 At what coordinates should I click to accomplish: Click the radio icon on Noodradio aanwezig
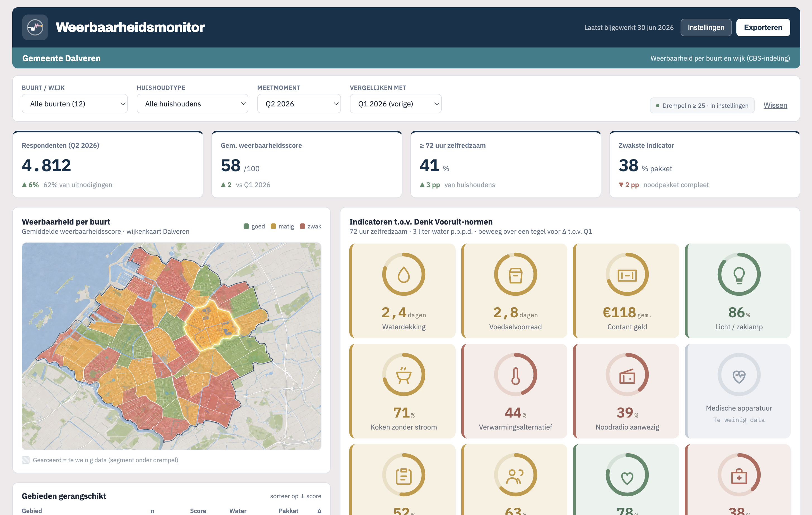[627, 376]
